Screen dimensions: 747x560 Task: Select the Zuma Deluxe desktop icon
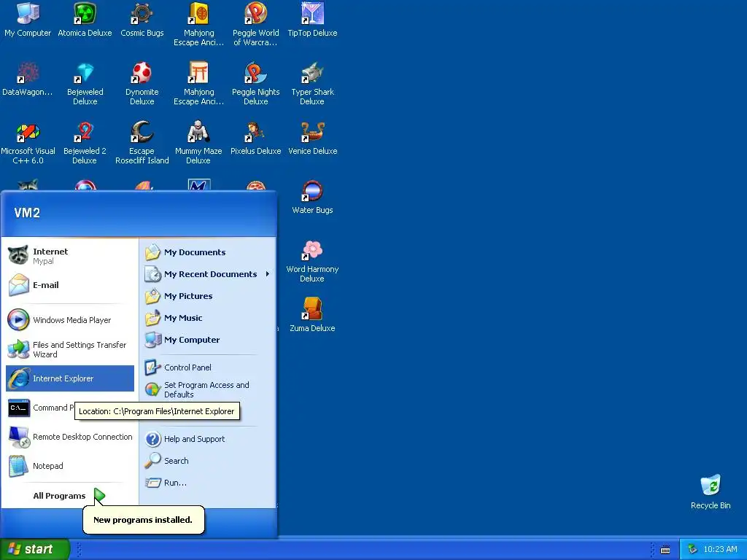tap(312, 315)
